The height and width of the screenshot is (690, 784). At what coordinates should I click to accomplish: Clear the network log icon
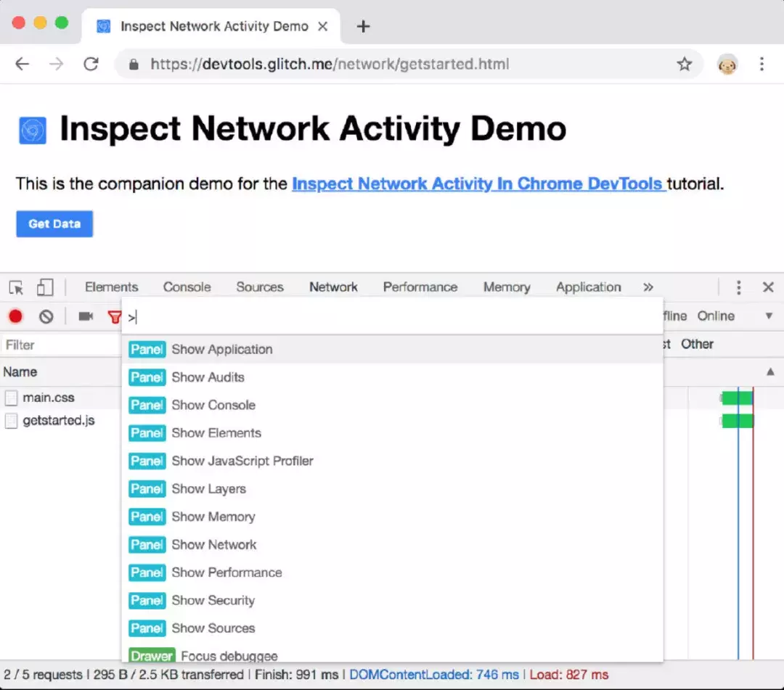coord(46,316)
